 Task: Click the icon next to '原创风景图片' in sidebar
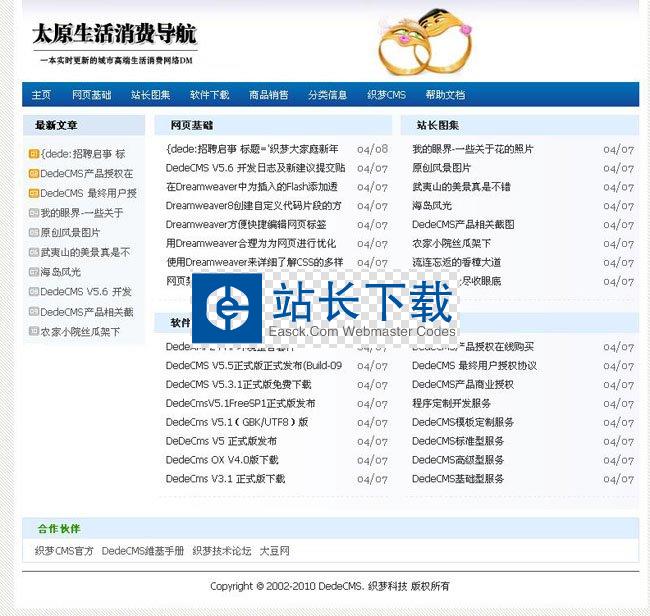(34, 233)
